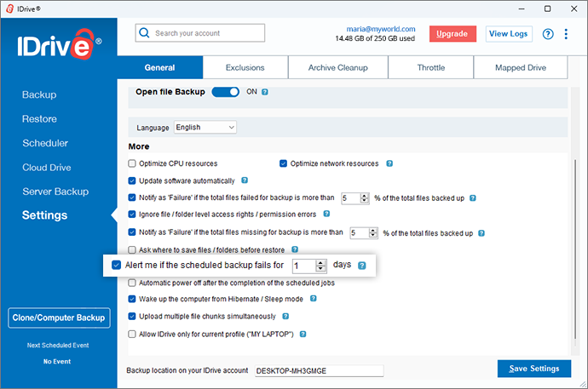Click the Next Scheduled Event text
This screenshot has height=389, width=588.
[x=58, y=346]
